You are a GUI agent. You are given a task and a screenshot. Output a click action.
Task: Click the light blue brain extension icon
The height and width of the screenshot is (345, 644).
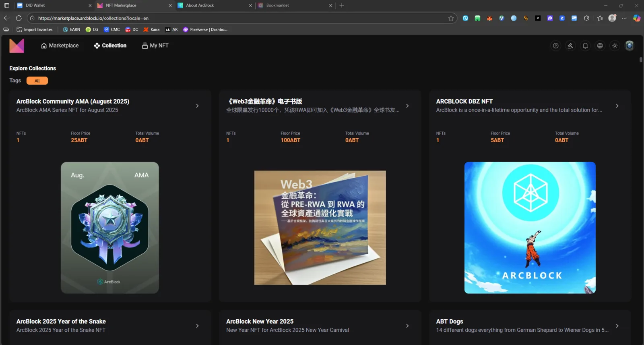point(514,18)
